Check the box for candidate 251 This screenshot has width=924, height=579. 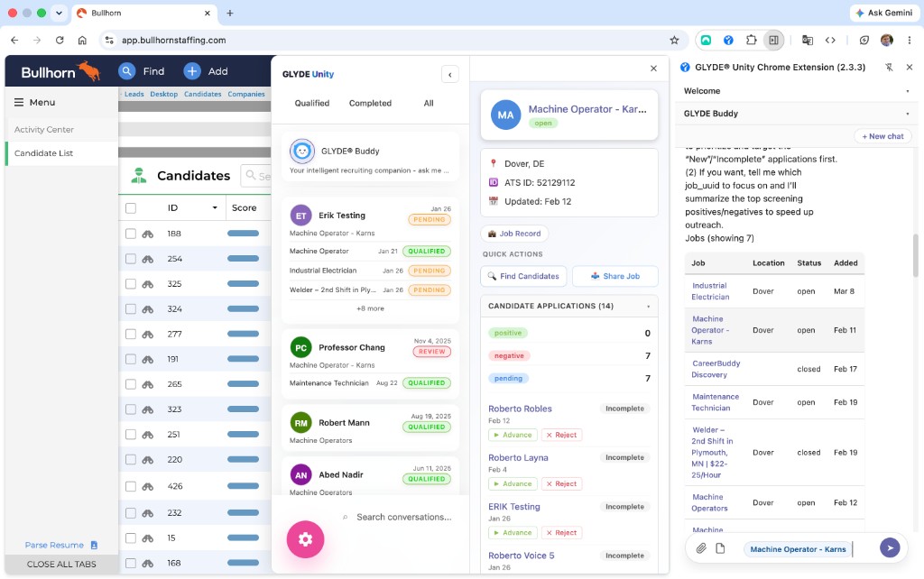(x=131, y=434)
